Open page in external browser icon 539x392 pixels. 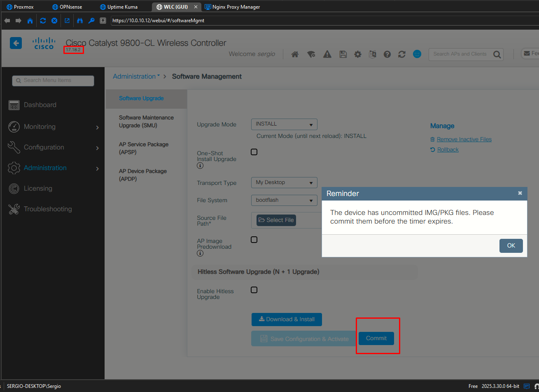coord(67,21)
